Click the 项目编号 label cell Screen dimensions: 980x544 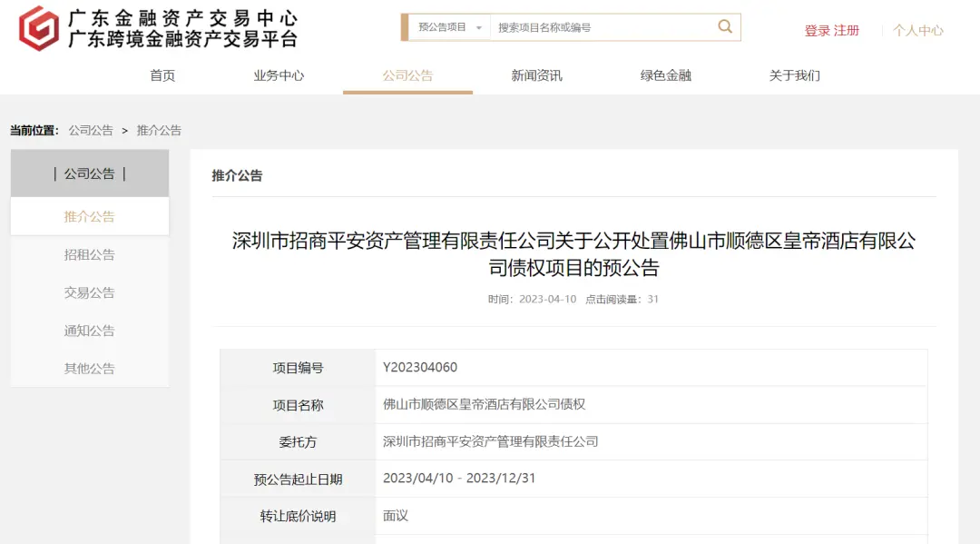click(x=298, y=368)
